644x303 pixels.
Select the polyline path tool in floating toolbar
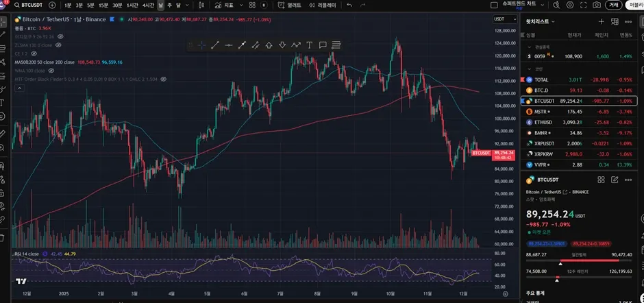(296, 45)
